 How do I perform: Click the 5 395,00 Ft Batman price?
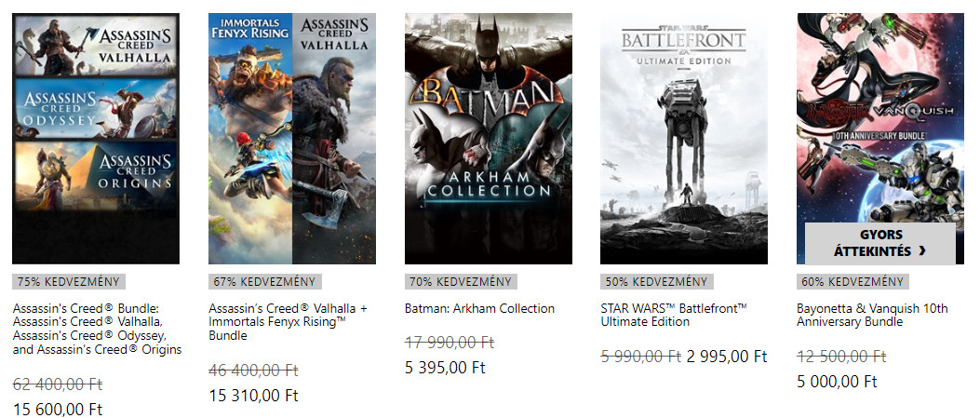coord(445,367)
